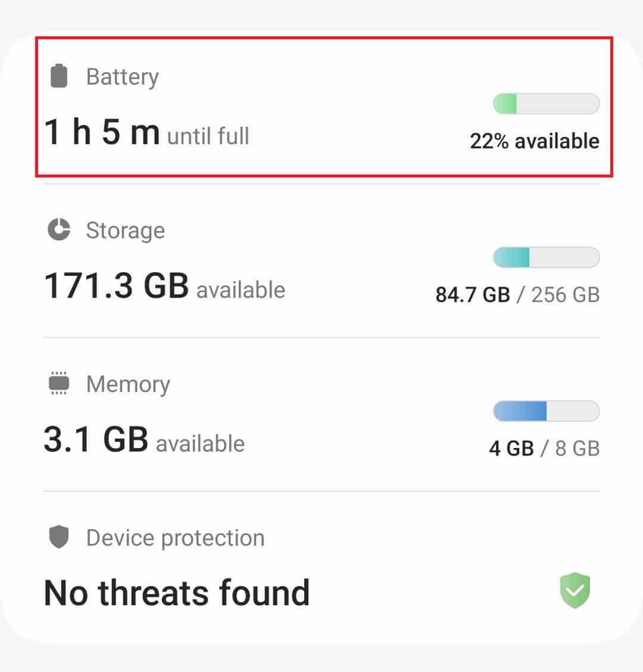Viewport: 643px width, 672px height.
Task: Select '22% available' battery status text
Action: (x=535, y=141)
